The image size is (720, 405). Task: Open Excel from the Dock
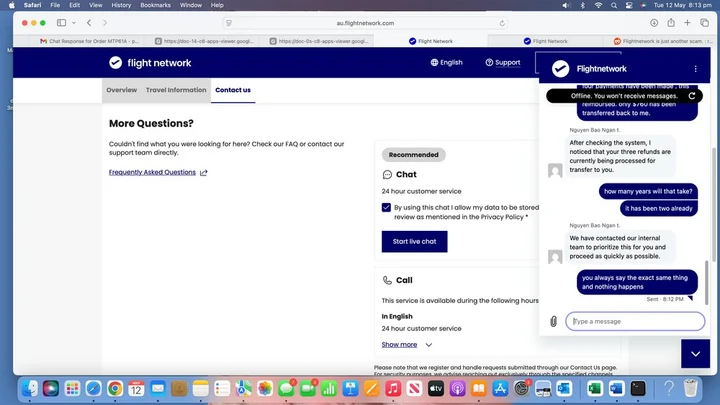(x=595, y=388)
